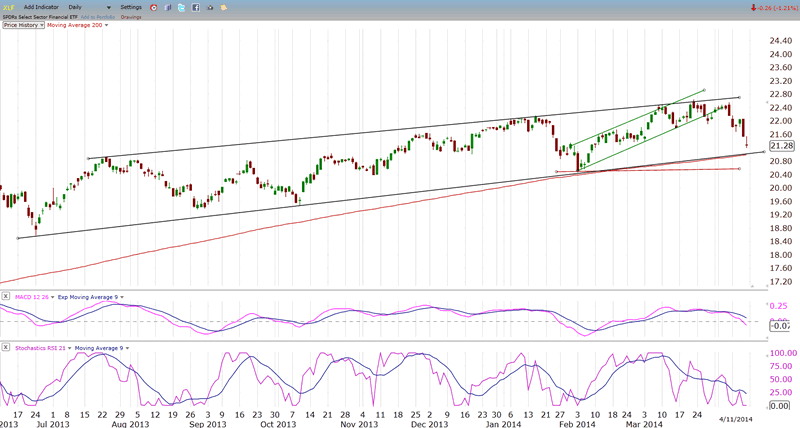Open the Price History dropdown

(23, 24)
